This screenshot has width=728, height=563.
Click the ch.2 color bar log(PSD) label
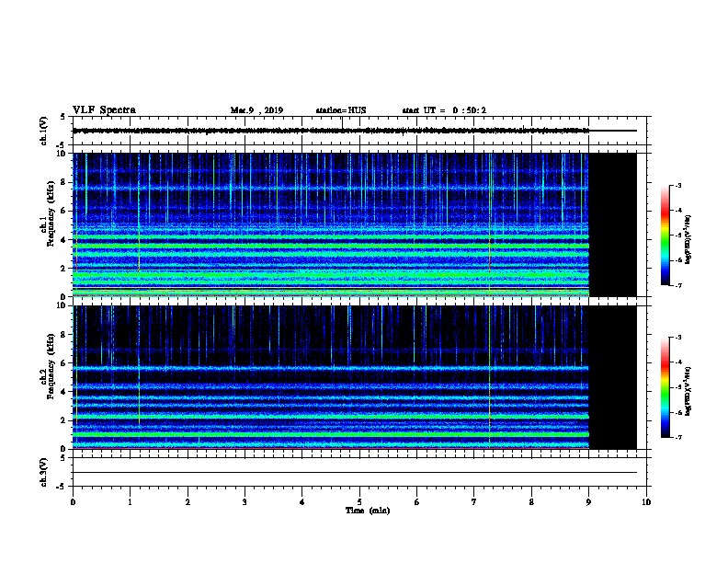[x=688, y=391]
